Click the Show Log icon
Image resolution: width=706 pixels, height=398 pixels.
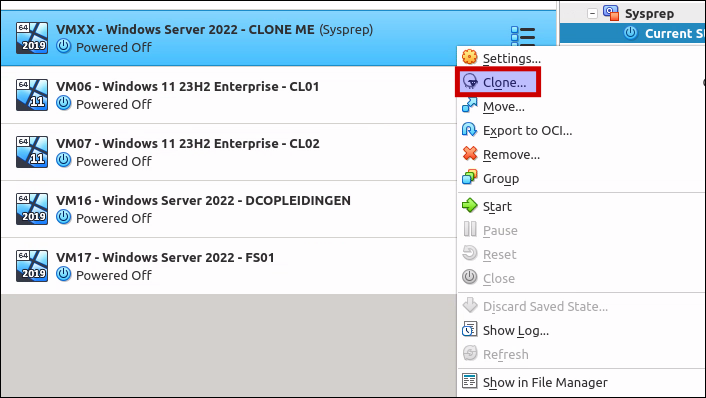click(x=470, y=330)
